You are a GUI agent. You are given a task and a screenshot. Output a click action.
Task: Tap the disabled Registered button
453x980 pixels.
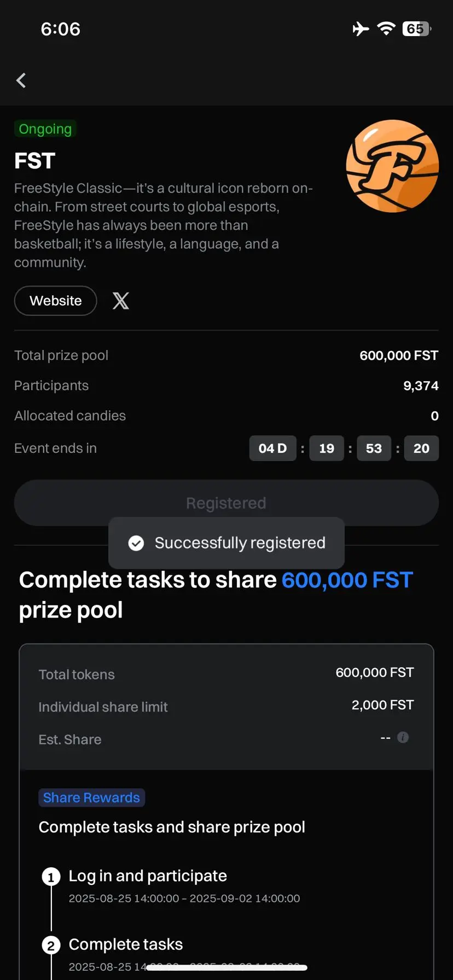point(226,503)
